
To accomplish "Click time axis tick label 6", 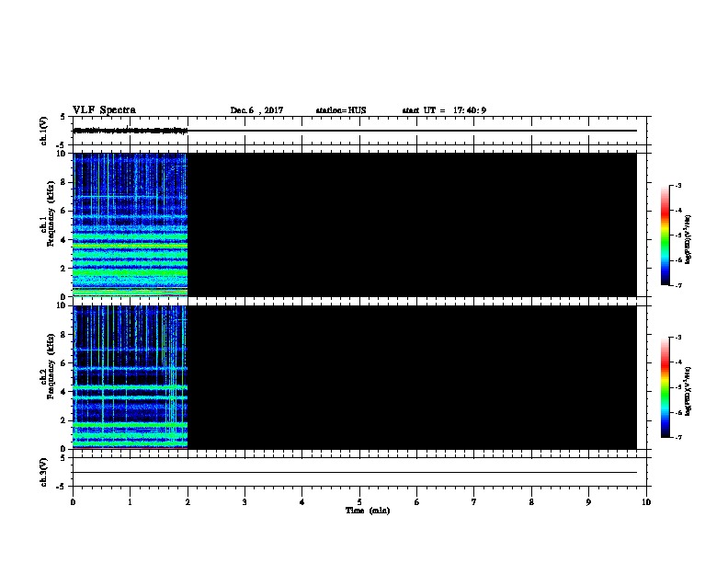I will point(417,502).
